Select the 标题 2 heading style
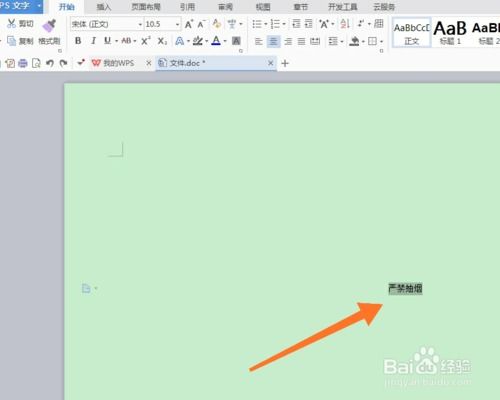The width and height of the screenshot is (500, 400). (x=486, y=33)
